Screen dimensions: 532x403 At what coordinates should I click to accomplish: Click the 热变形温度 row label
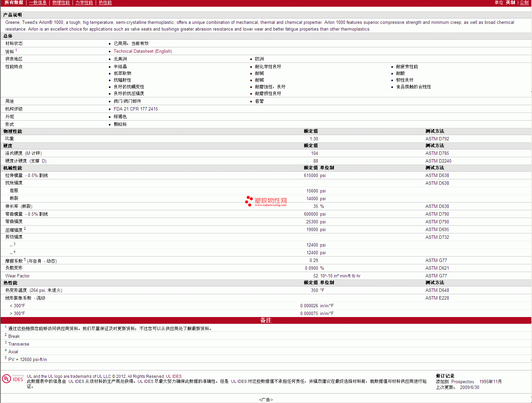point(34,290)
